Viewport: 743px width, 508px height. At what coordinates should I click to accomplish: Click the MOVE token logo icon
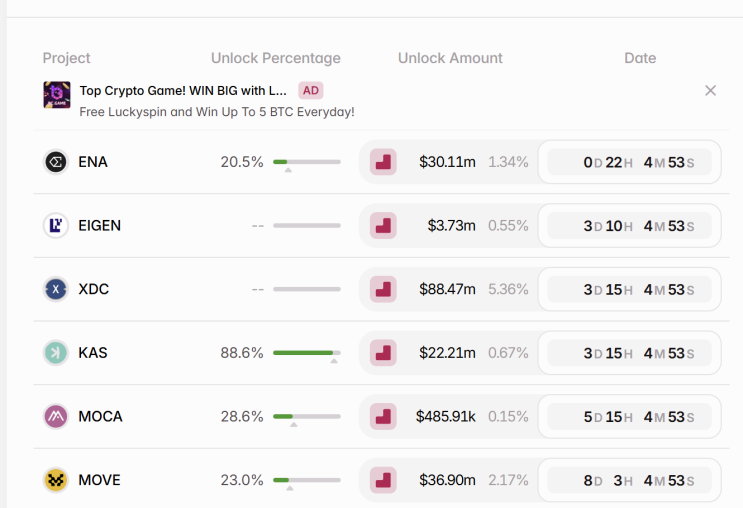[56, 480]
